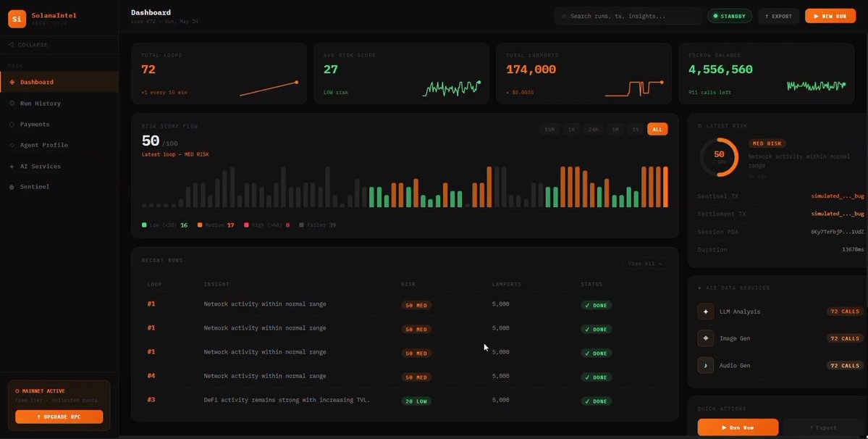
Task: Click loop #4 in Recent Runs
Action: point(151,376)
